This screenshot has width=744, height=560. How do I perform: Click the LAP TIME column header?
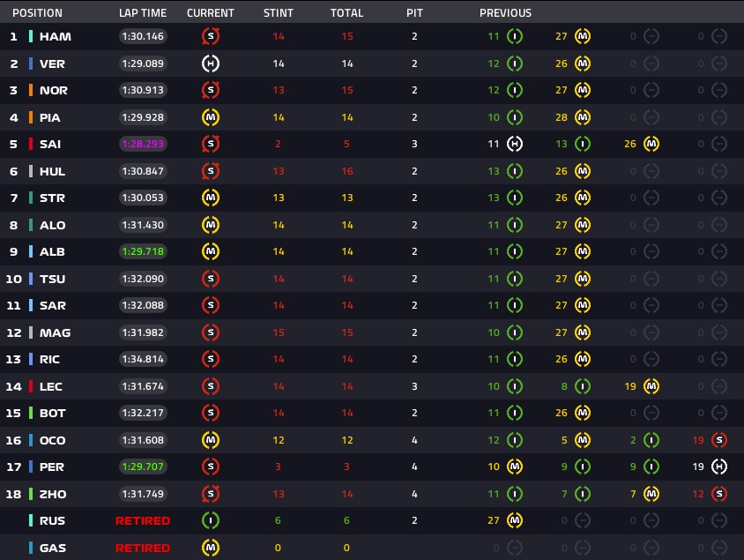[x=142, y=13]
